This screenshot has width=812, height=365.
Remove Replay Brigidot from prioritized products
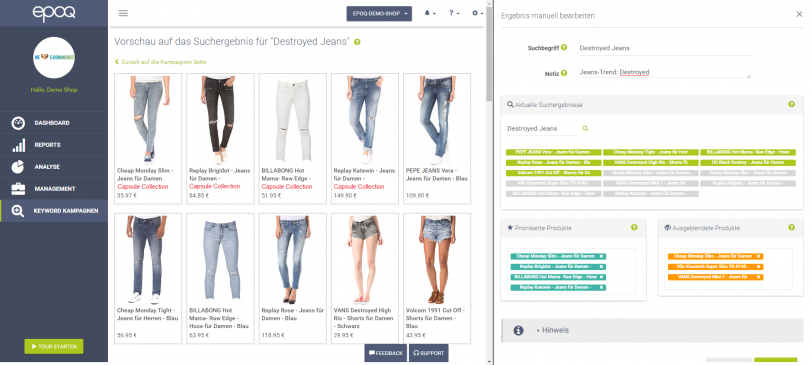click(601, 267)
